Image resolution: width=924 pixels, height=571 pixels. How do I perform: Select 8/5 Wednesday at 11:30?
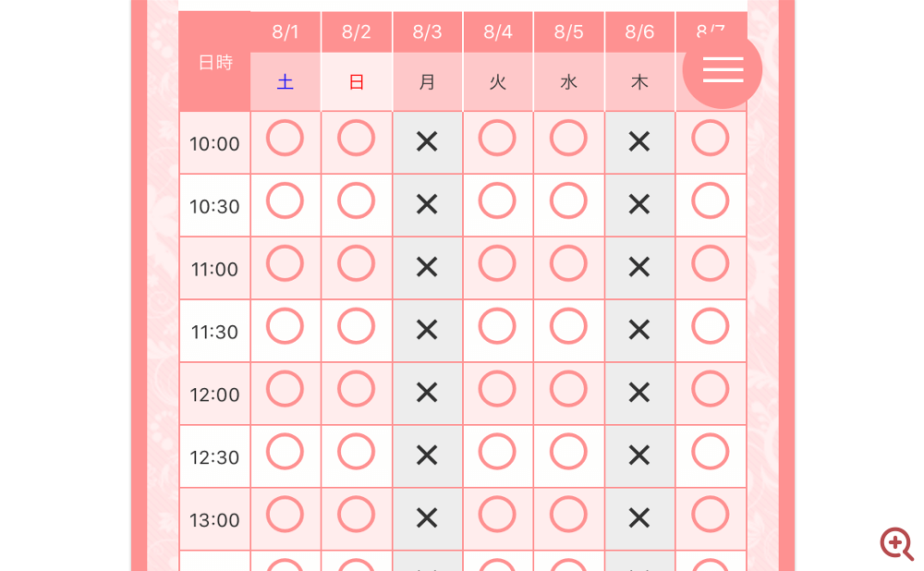point(568,326)
